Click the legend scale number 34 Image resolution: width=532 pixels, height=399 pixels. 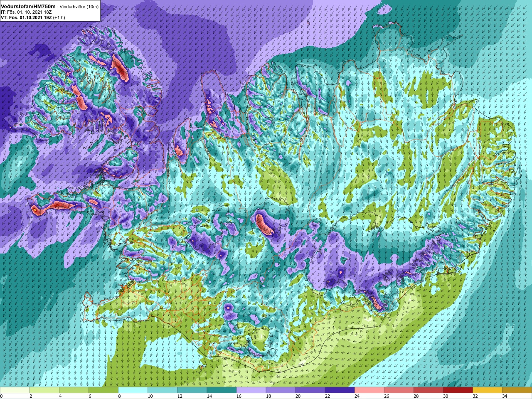coord(504,396)
